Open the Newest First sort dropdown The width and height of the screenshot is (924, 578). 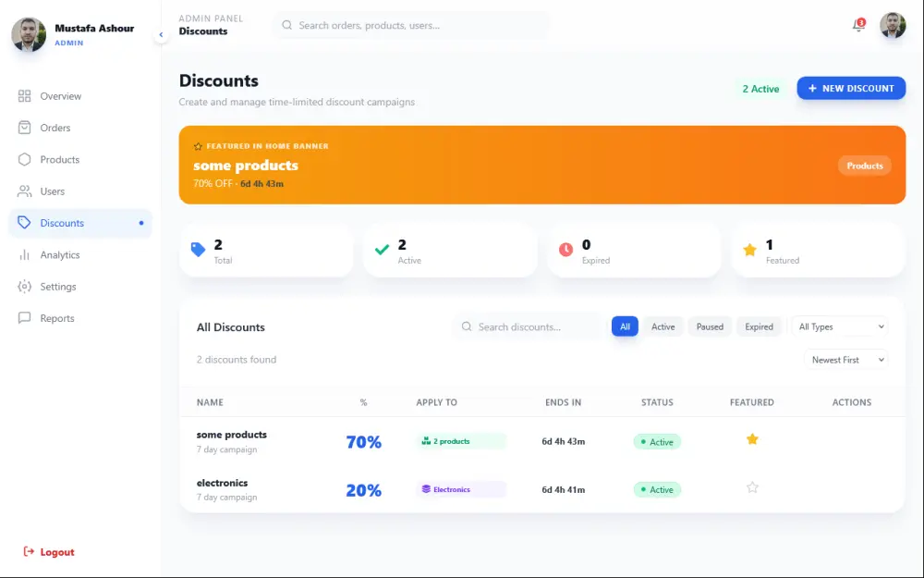[845, 360]
